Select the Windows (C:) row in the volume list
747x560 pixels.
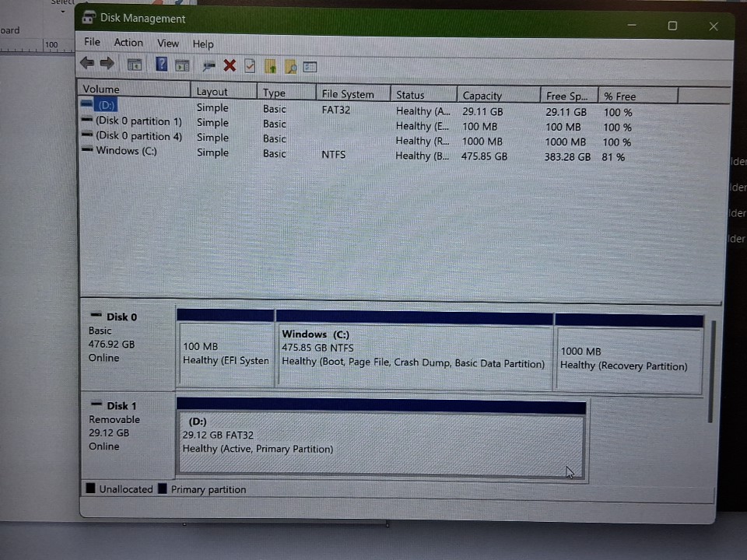[x=126, y=151]
